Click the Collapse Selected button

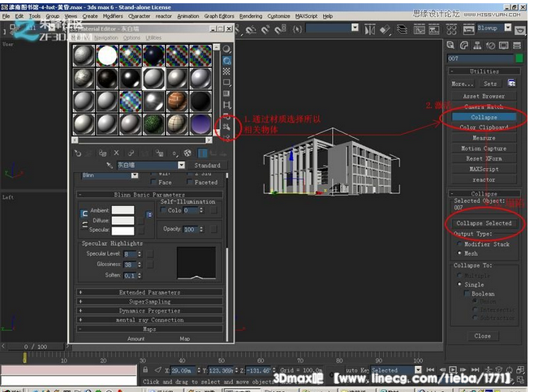tap(484, 223)
